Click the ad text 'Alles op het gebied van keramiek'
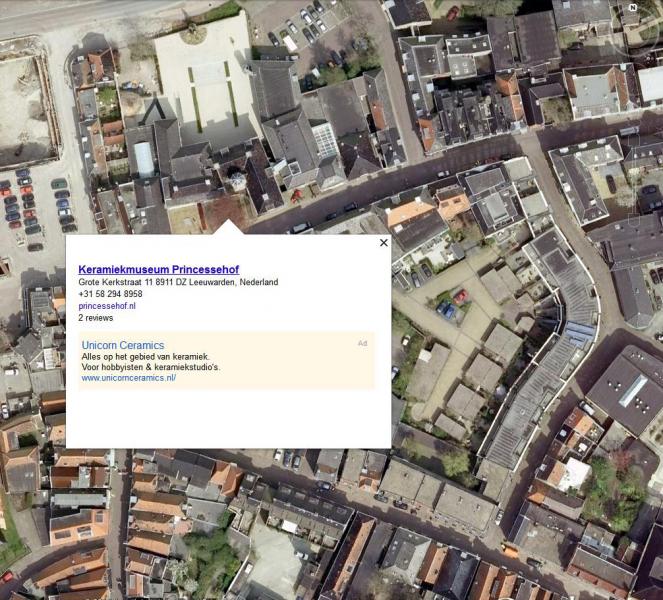This screenshot has width=663, height=600. 145,357
